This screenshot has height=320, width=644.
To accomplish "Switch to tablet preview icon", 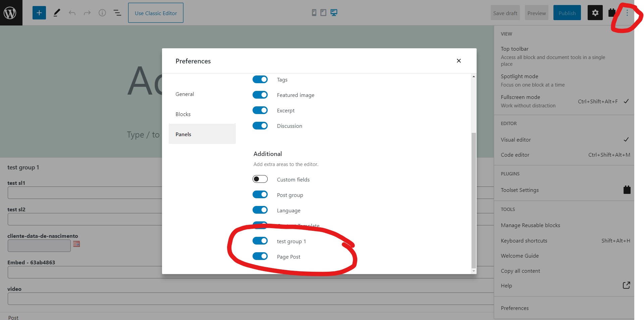I will click(x=323, y=13).
